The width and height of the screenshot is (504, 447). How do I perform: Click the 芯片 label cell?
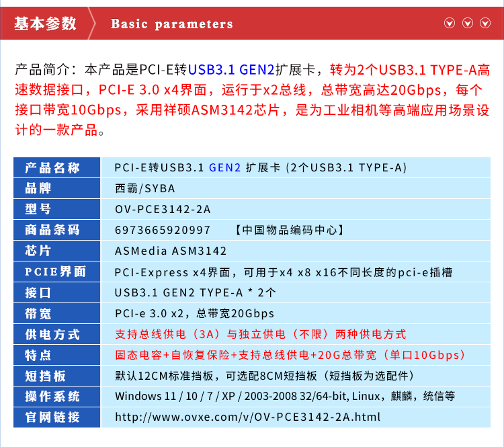(x=57, y=251)
